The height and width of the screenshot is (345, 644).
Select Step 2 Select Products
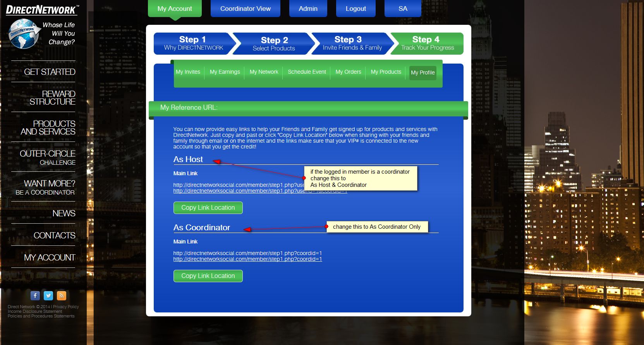(274, 43)
